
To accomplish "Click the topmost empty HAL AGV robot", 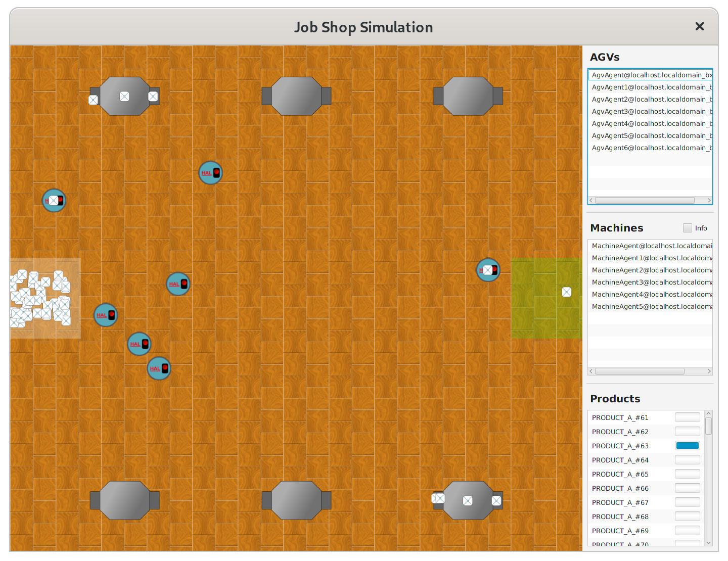I will tap(210, 173).
